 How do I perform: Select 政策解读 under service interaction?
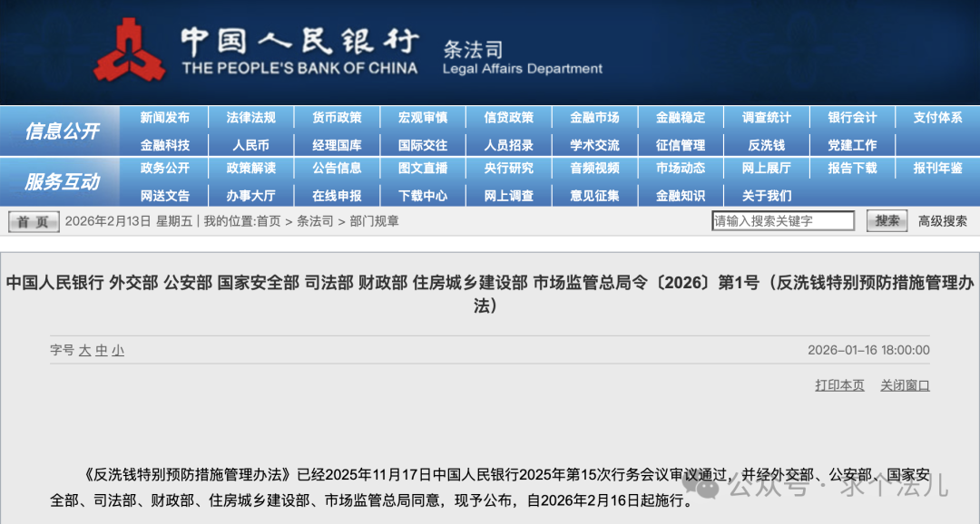coord(250,169)
